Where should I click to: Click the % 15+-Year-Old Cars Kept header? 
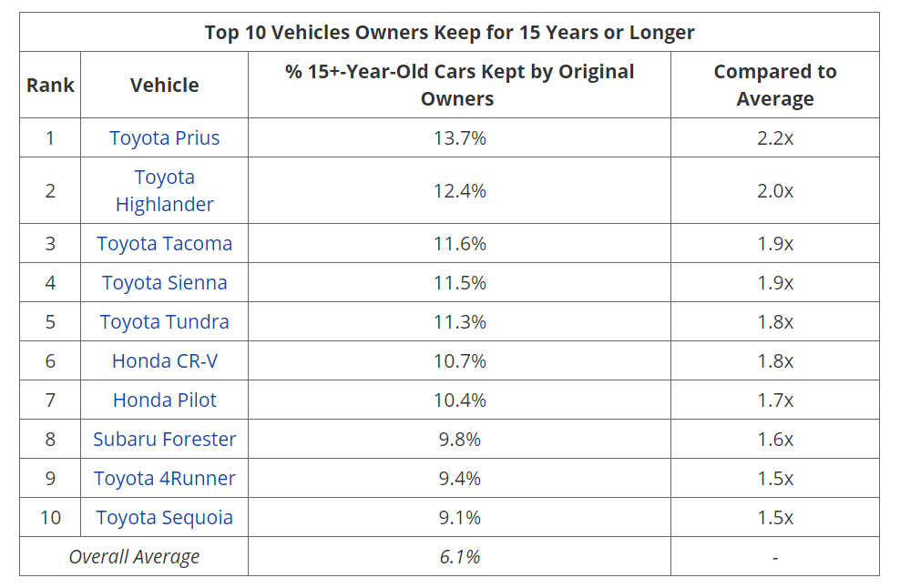459,86
